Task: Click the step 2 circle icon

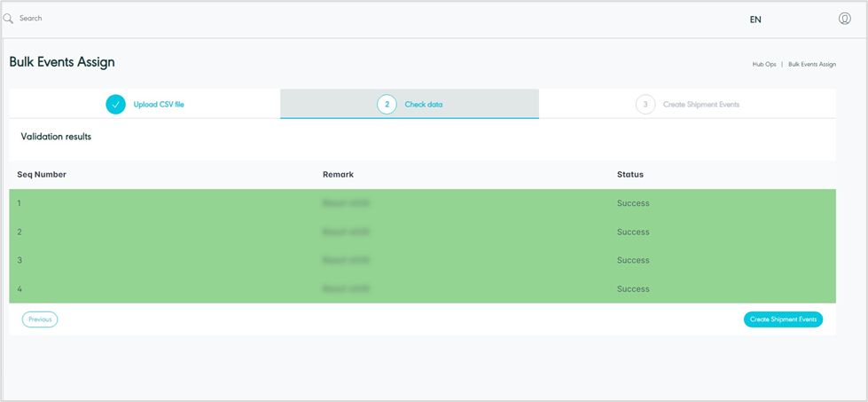Action: (x=387, y=105)
